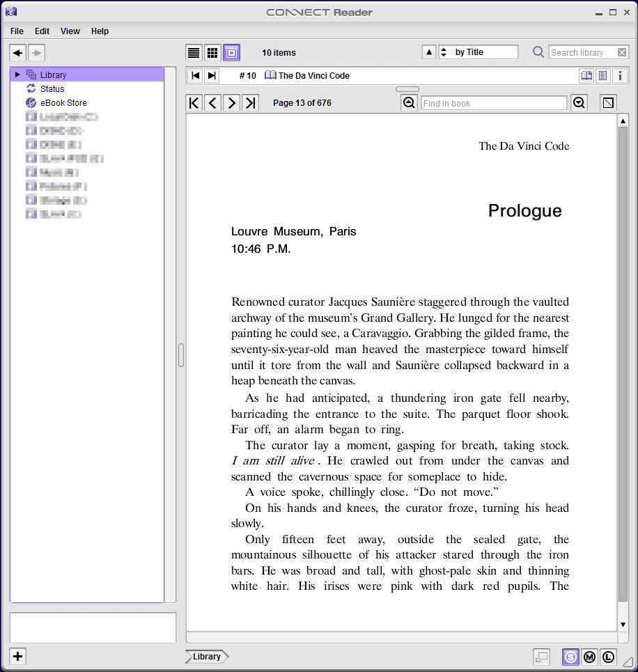
Task: Open the 'by Title' sort dropdown
Action: (478, 52)
